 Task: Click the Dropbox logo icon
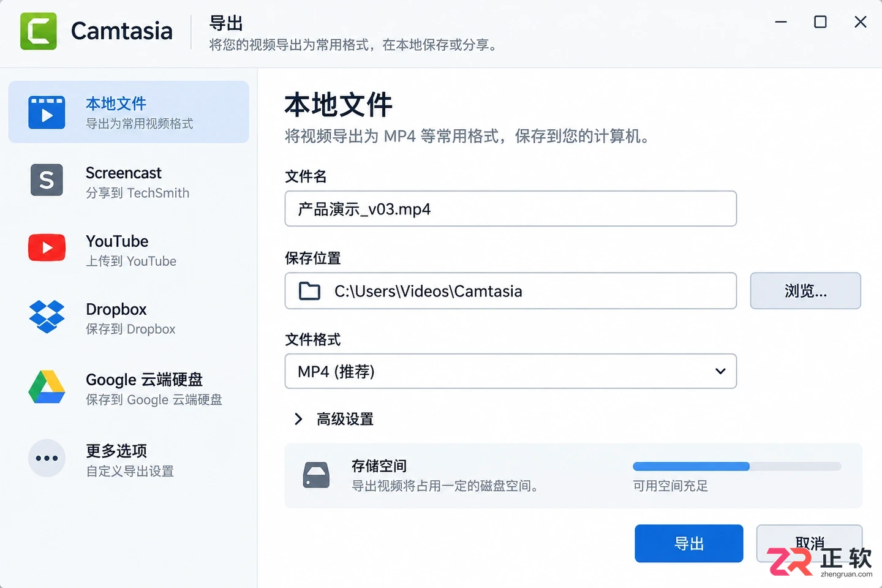tap(47, 316)
